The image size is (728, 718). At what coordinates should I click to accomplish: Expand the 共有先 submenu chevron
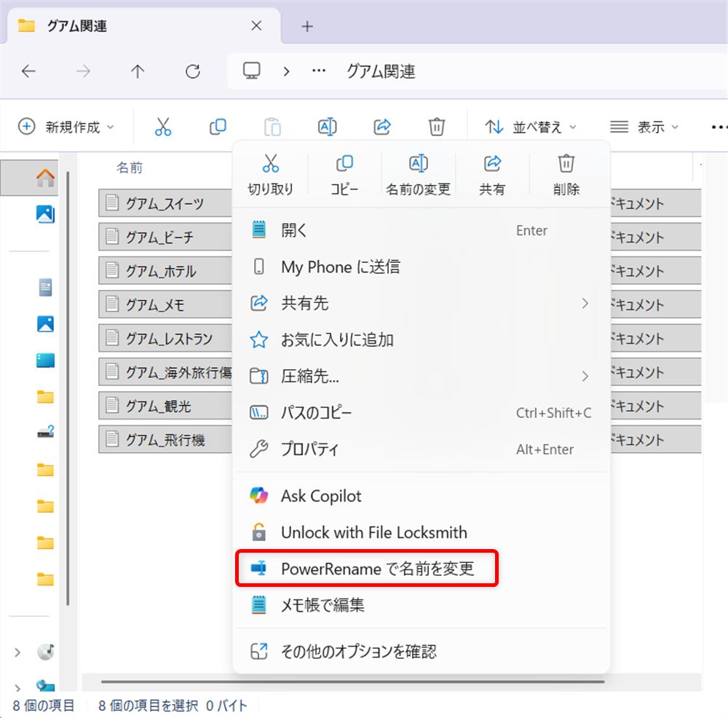[586, 304]
